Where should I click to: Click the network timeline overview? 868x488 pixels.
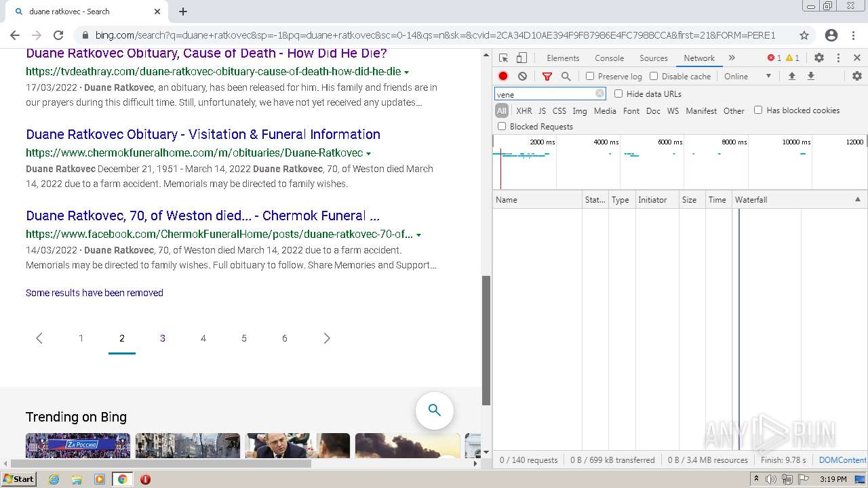tap(680, 163)
